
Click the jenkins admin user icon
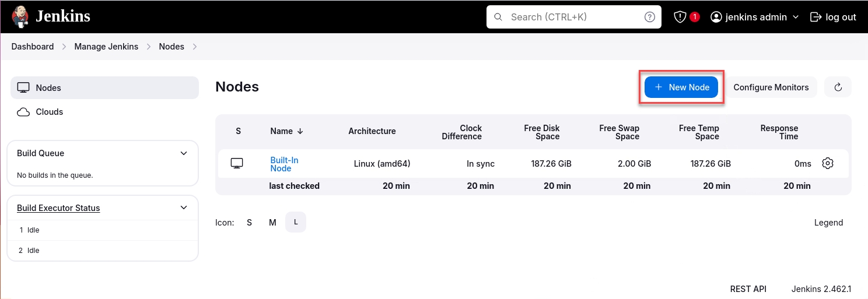click(x=716, y=17)
